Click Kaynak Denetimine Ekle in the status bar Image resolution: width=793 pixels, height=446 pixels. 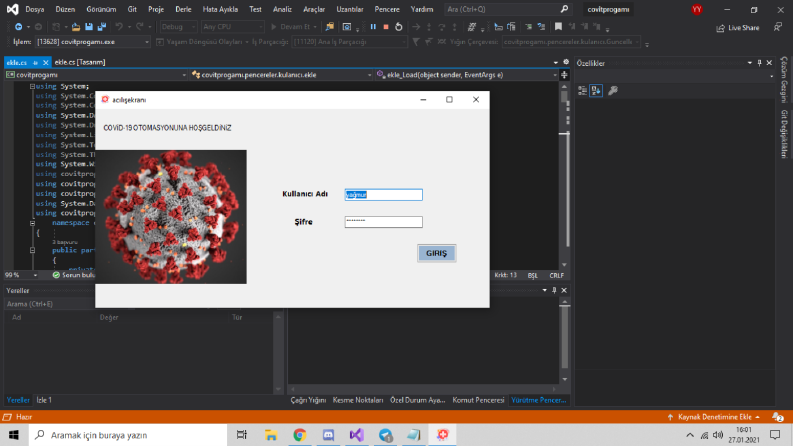pyautogui.click(x=714, y=417)
